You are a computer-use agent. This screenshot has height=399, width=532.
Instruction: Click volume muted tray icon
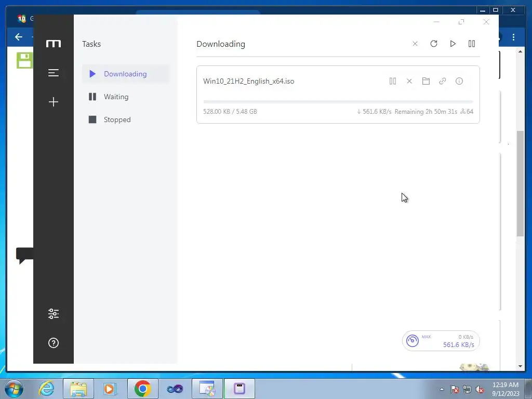click(x=480, y=389)
